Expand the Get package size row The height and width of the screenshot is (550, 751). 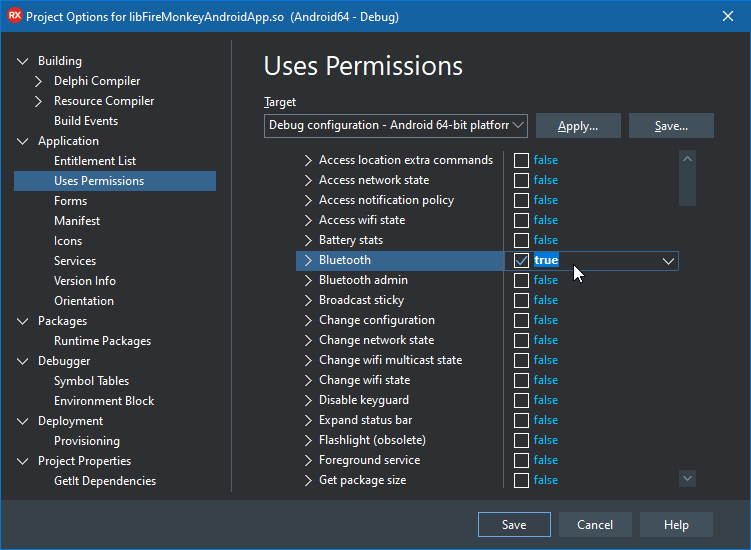[308, 481]
